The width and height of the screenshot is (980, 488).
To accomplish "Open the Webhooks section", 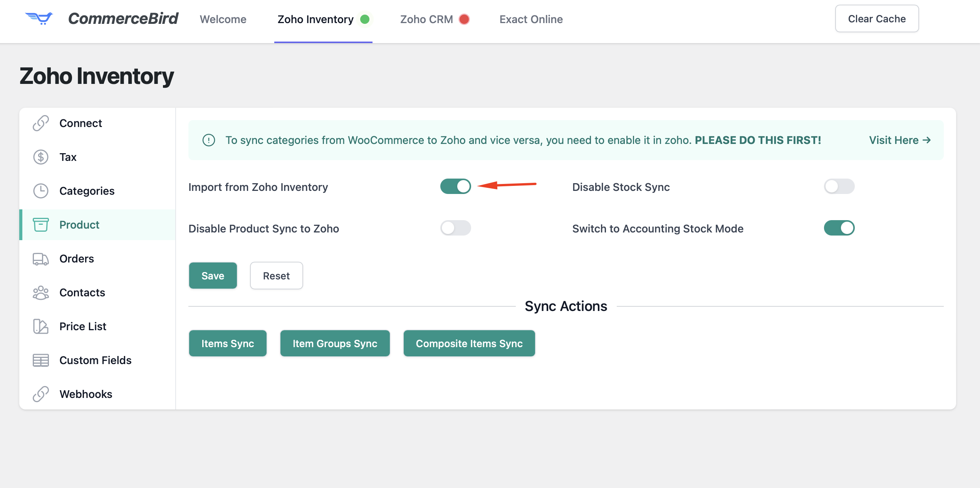I will 97,394.
